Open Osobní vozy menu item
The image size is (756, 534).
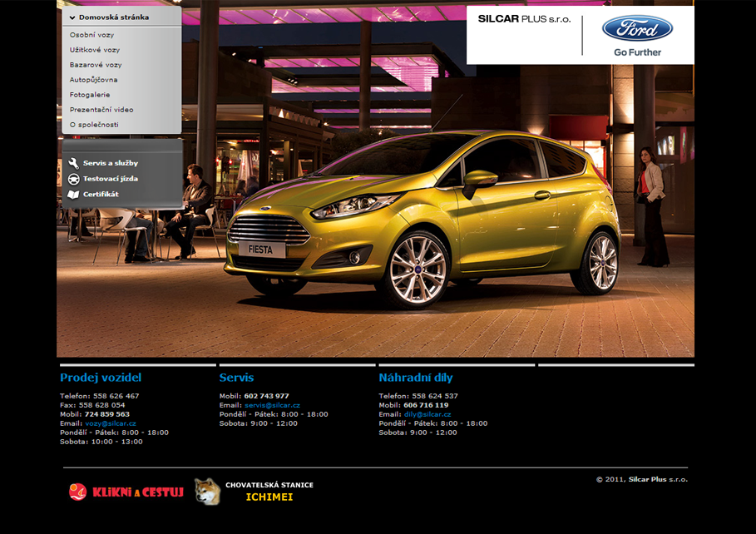coord(91,35)
